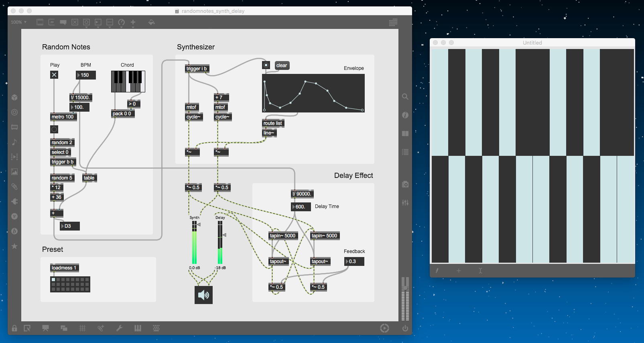Viewport: 644px width, 343px height.
Task: Open the plus add-object menu in top toolbar
Action: click(133, 22)
